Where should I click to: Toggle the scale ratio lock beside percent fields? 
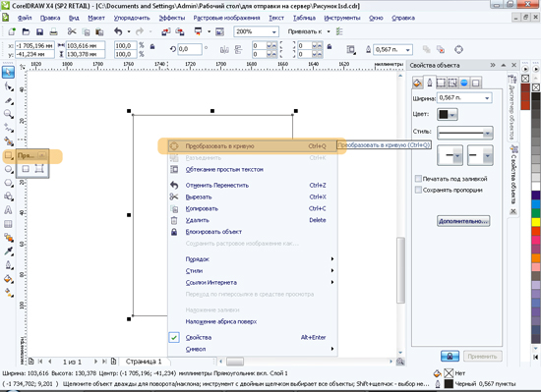[152, 46]
